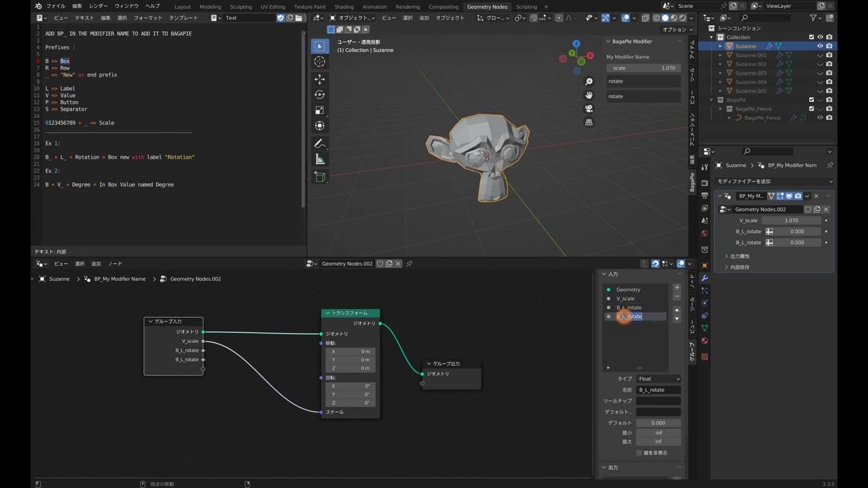The height and width of the screenshot is (488, 868).
Task: Open the socket type Float dropdown
Action: pos(658,379)
